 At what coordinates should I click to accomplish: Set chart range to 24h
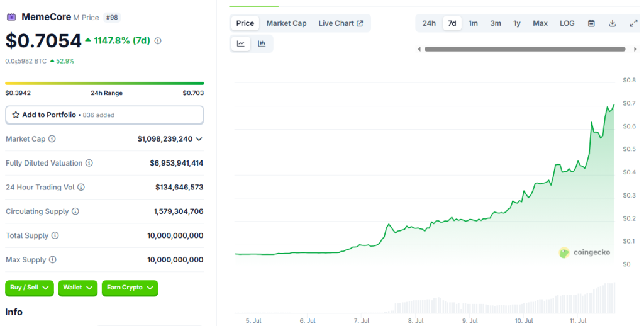pos(429,23)
